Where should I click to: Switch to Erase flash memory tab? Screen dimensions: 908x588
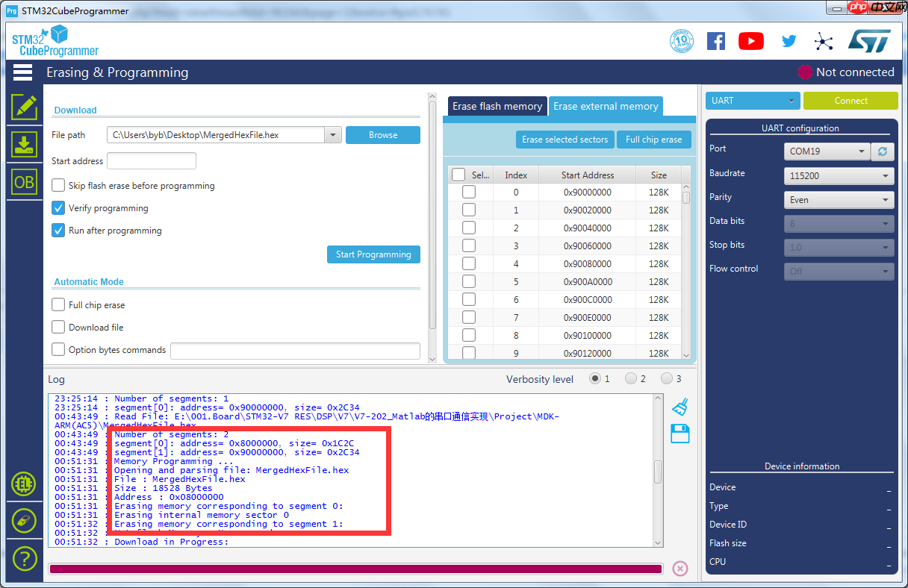point(497,107)
